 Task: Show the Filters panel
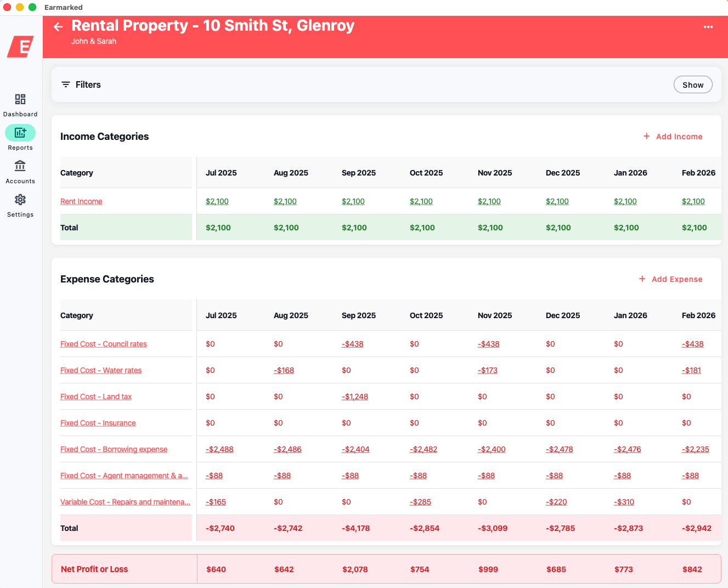point(693,84)
